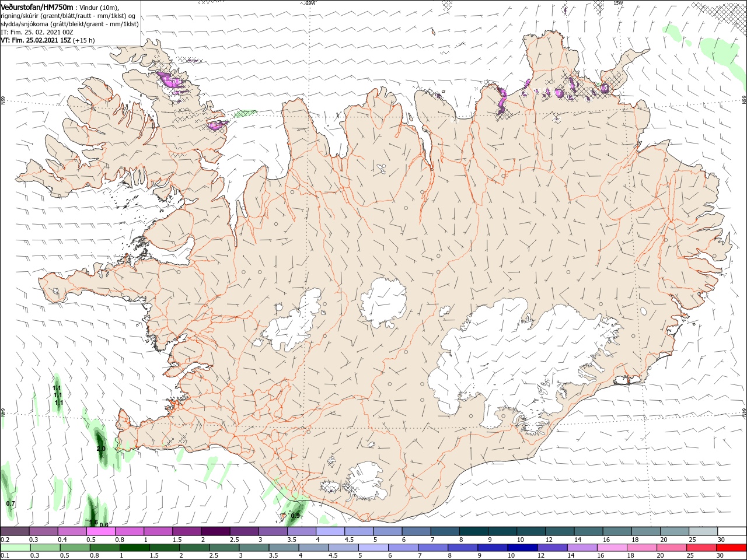Click the '0.9' precipitation value on map

[x=295, y=516]
